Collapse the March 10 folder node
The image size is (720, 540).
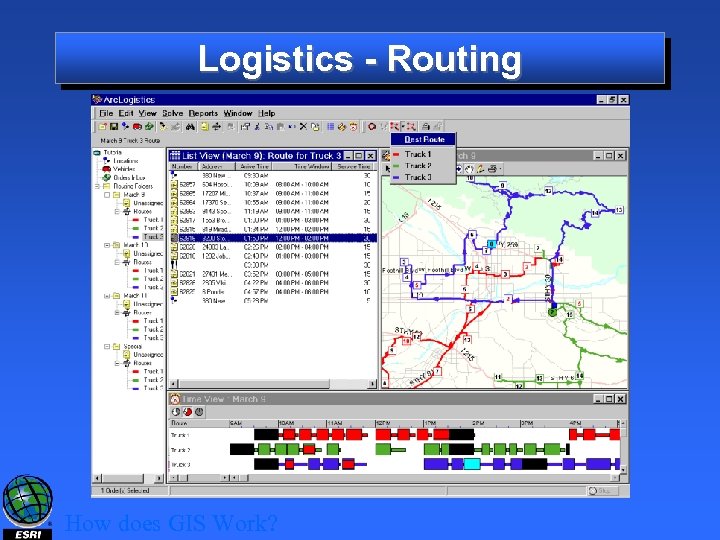[107, 245]
